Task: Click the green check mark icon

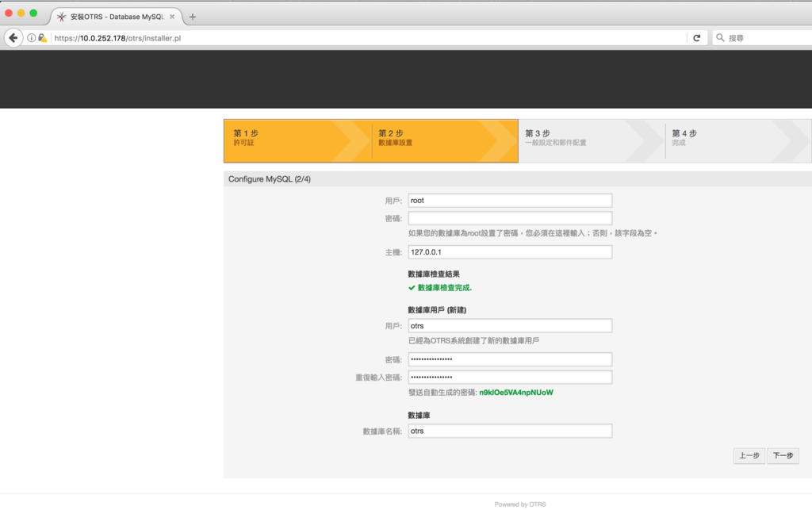Action: [x=412, y=288]
